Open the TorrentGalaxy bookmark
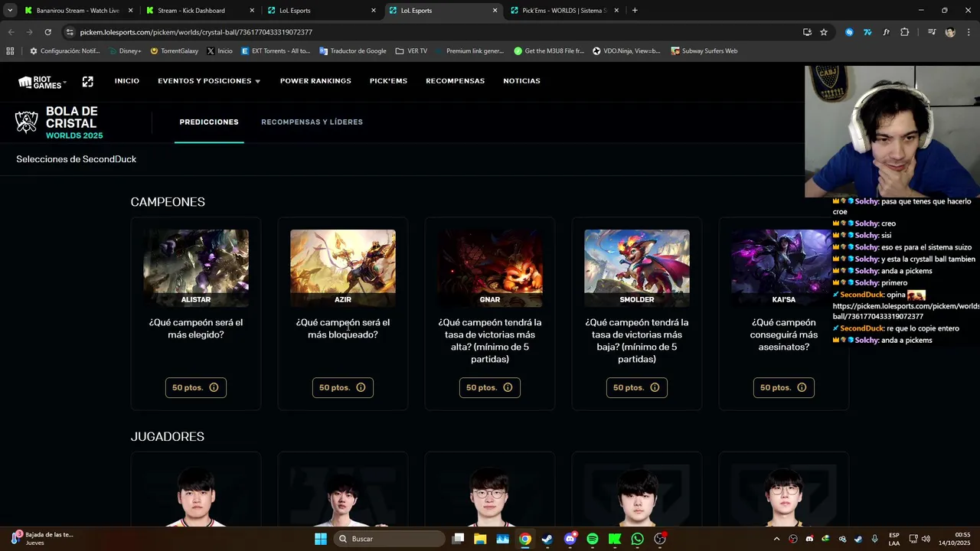 [x=174, y=51]
